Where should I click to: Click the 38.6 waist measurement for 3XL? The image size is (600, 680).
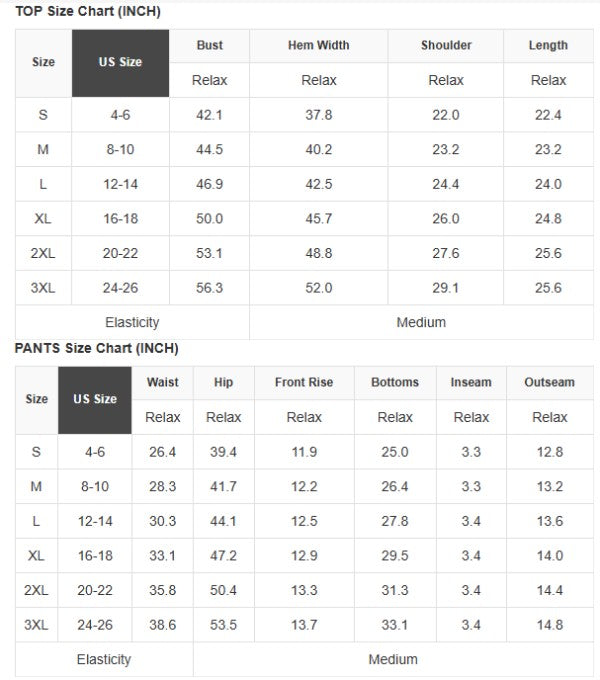coord(163,625)
